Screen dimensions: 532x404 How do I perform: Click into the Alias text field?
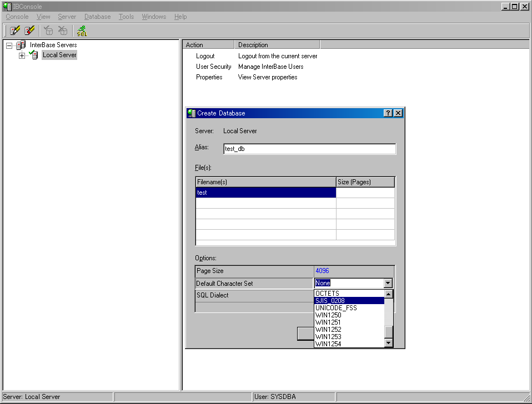(309, 149)
